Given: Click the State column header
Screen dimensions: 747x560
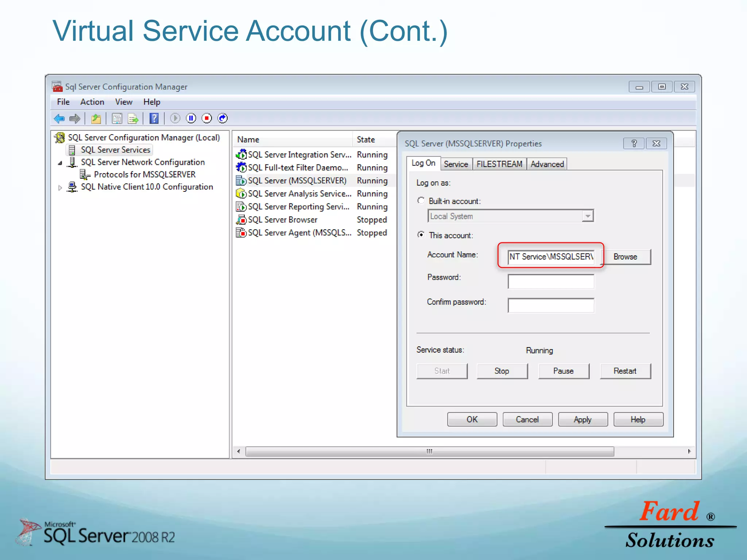Looking at the screenshot, I should coord(375,140).
